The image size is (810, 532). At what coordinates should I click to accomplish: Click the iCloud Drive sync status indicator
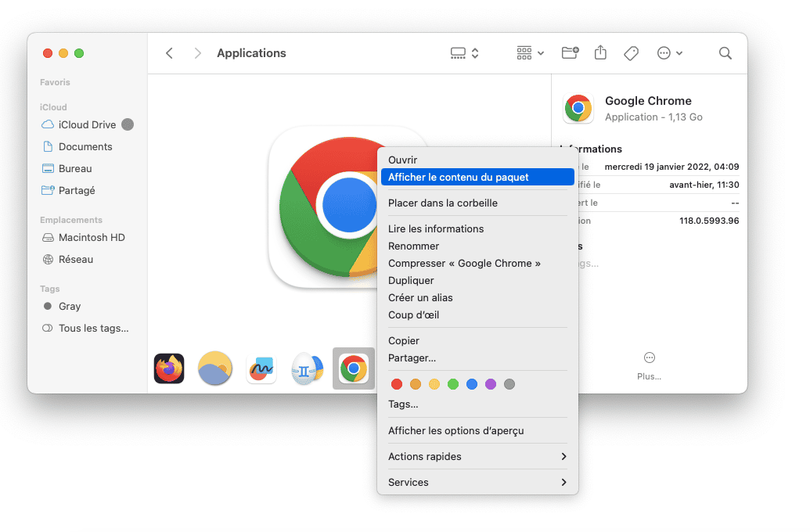[x=128, y=124]
